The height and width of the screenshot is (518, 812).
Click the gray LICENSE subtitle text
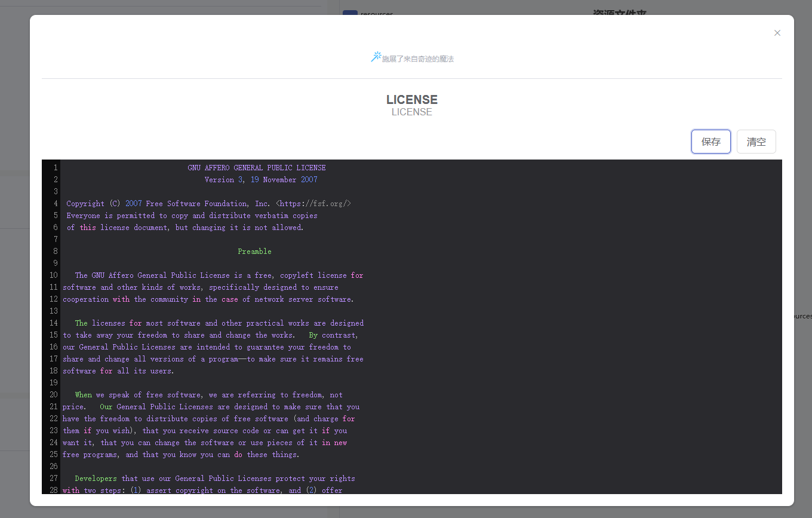click(411, 112)
